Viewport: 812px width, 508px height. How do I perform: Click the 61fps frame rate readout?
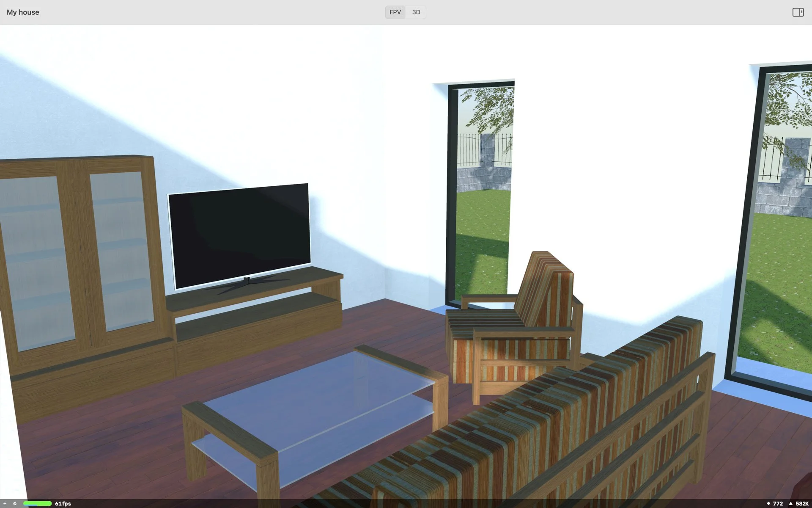tap(63, 503)
